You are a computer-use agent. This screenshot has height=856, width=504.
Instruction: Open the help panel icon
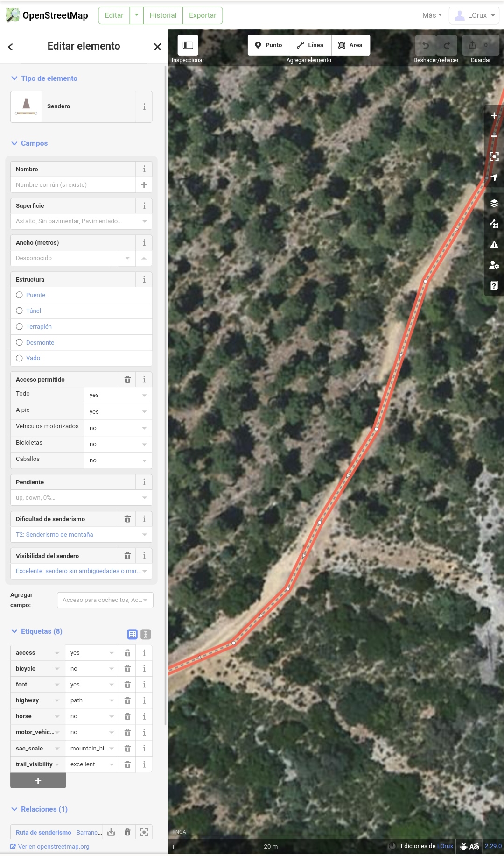(x=494, y=285)
